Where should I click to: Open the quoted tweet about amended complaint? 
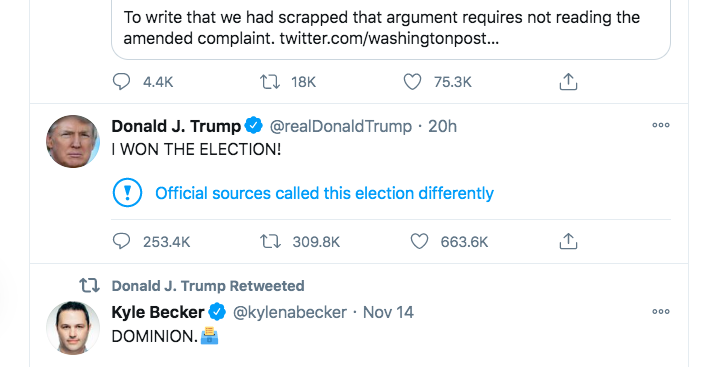pyautogui.click(x=391, y=29)
